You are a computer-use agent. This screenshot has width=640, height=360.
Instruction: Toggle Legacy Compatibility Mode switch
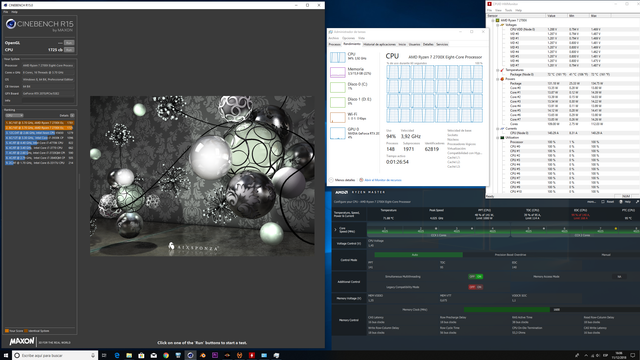[476, 287]
